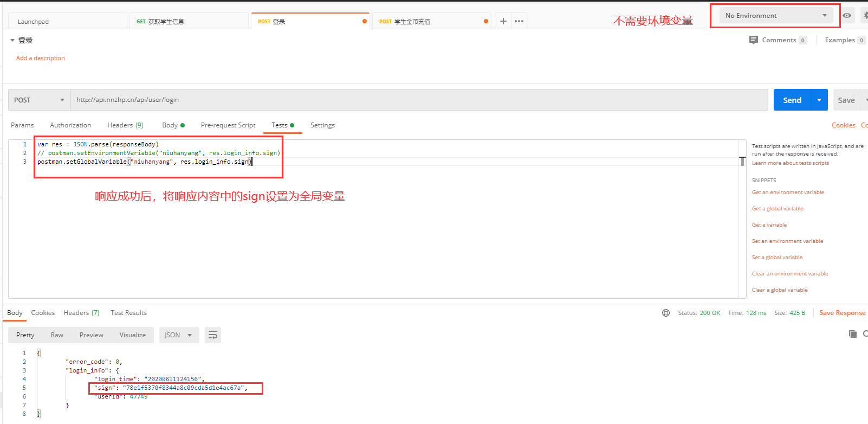Expand the Send button dropdown arrow

tap(819, 100)
